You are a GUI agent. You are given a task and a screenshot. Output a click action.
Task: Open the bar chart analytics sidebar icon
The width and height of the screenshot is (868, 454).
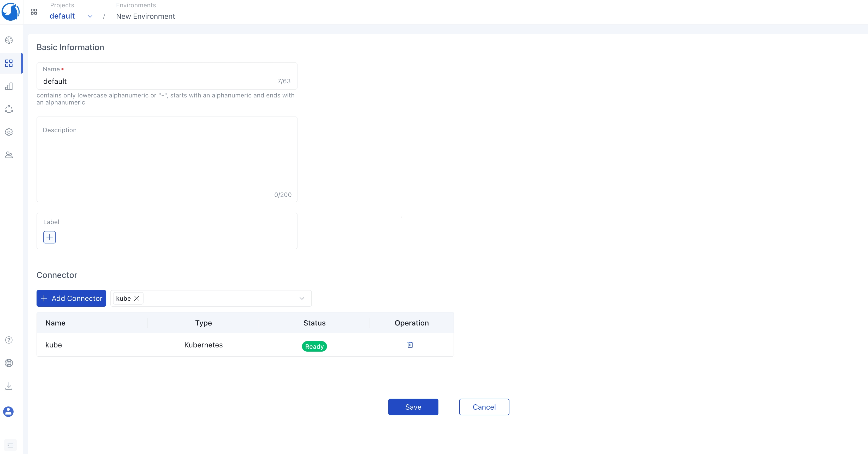[x=9, y=86]
